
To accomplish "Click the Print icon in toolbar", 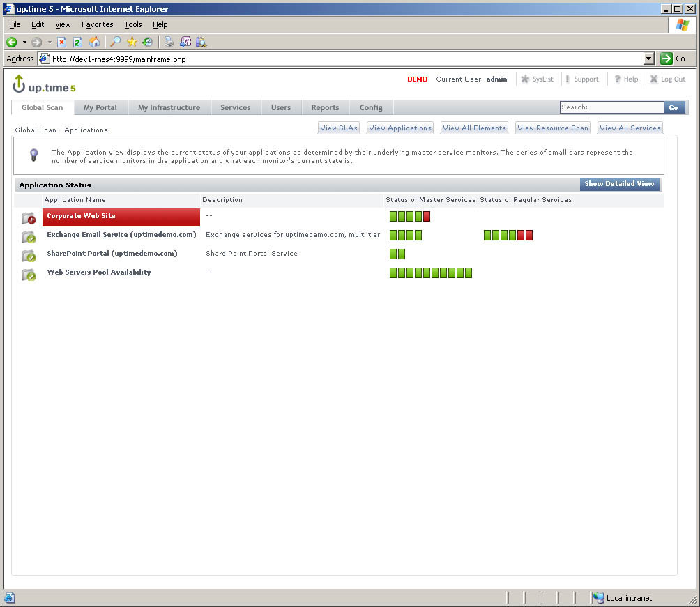I will (x=169, y=42).
